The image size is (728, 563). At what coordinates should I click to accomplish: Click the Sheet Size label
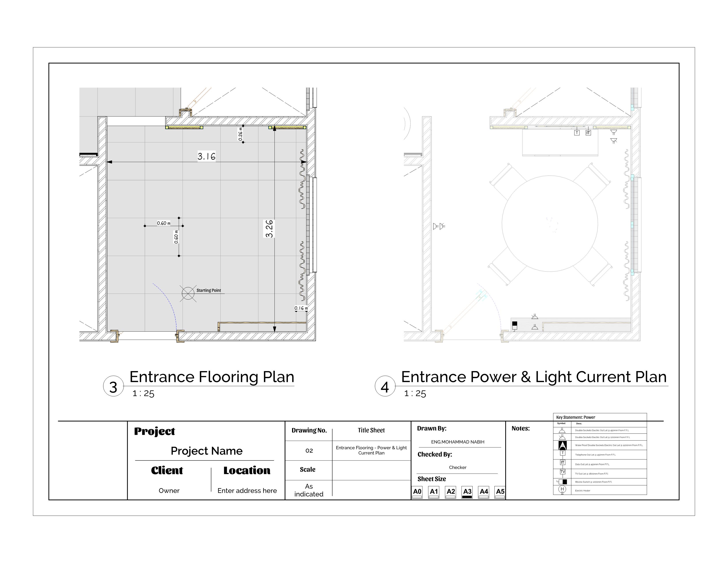coord(432,479)
